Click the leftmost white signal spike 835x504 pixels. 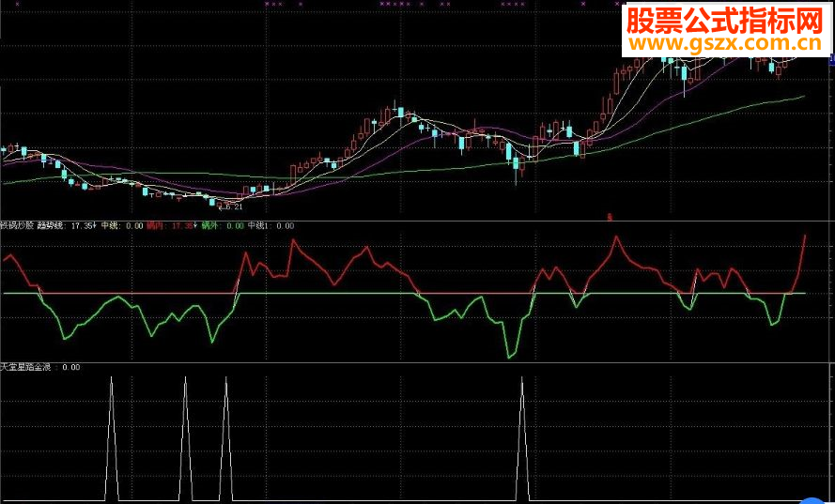(x=111, y=438)
